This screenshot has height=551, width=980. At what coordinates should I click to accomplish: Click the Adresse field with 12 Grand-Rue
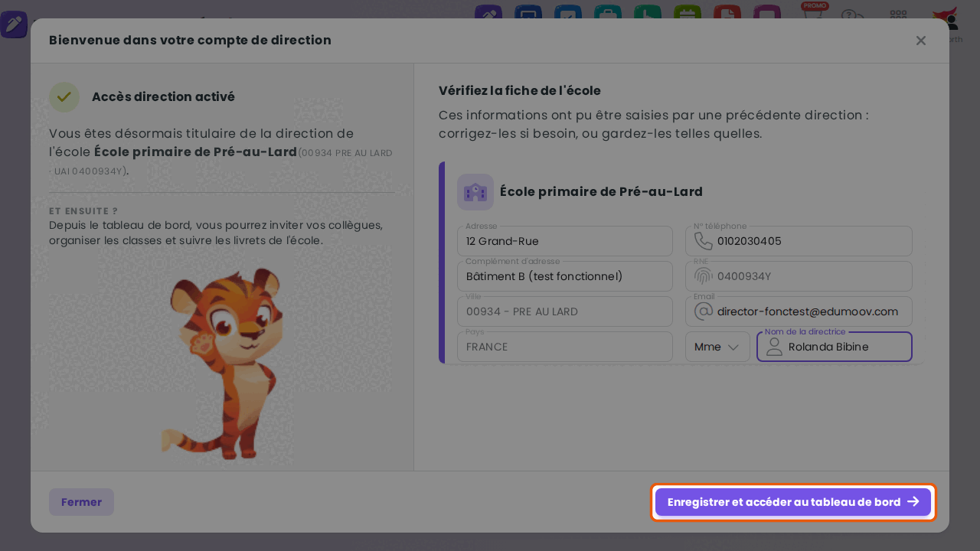coord(565,241)
